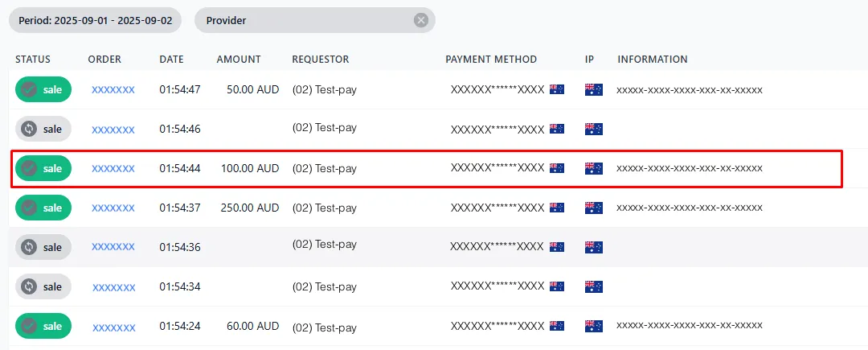Screen dimensions: 868x350
Task: Sort by the AMOUNT column header
Action: (239, 60)
